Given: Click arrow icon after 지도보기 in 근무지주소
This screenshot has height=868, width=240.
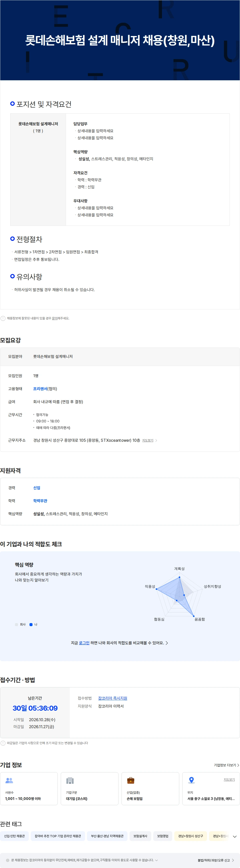Looking at the screenshot, I should click(156, 441).
